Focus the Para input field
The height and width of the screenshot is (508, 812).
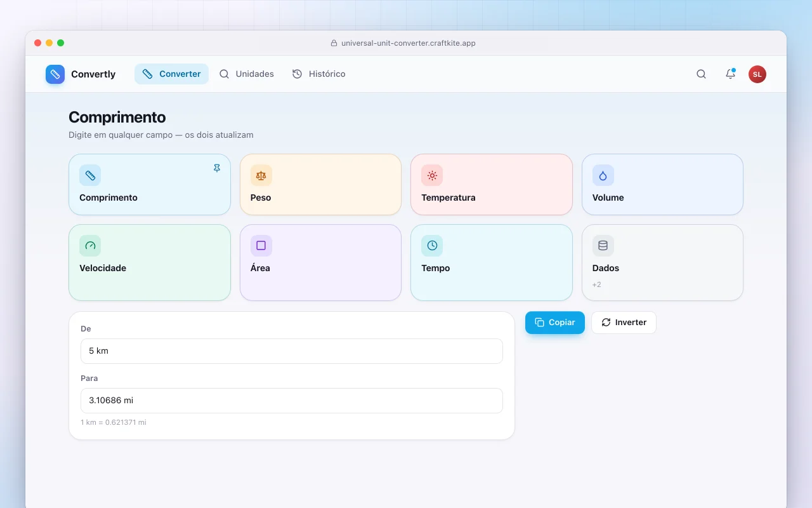pos(292,401)
